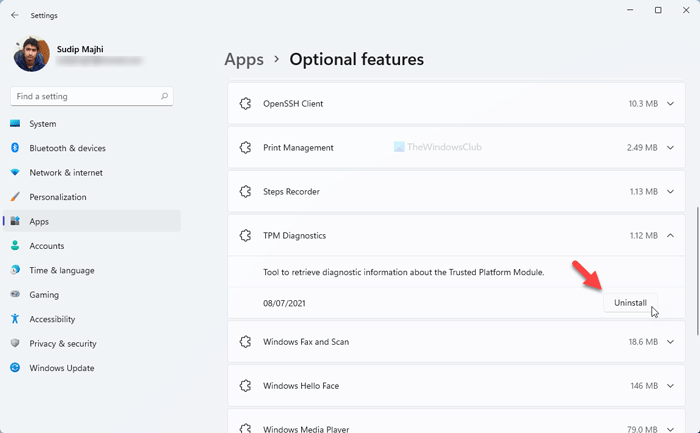Select Time & language
This screenshot has width=700, height=433.
pyautogui.click(x=62, y=271)
